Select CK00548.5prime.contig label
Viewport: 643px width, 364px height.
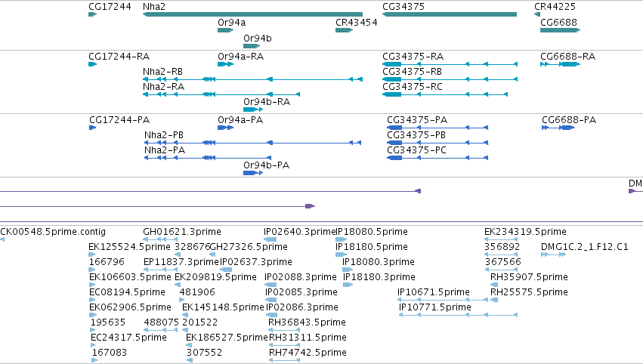53,232
